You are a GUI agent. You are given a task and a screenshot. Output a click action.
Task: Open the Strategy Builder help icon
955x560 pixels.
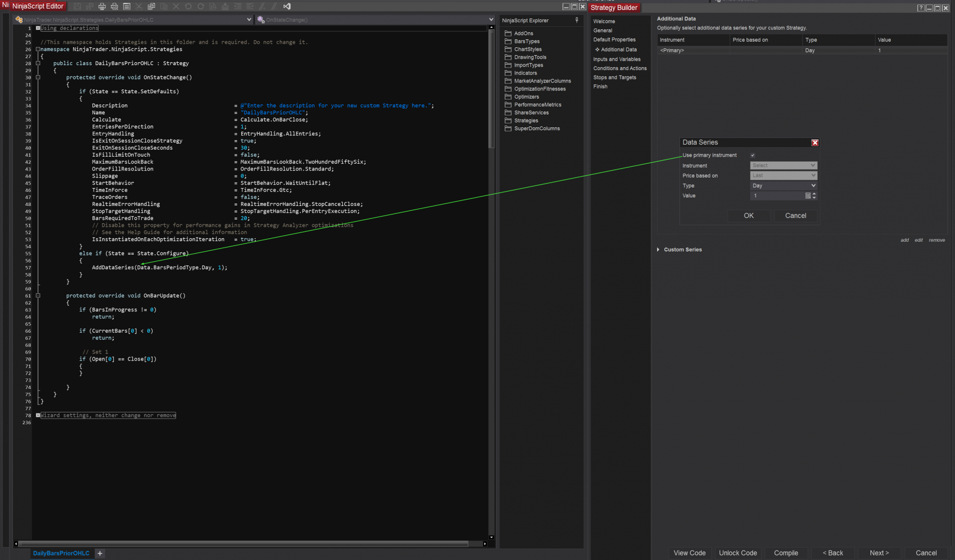click(920, 8)
